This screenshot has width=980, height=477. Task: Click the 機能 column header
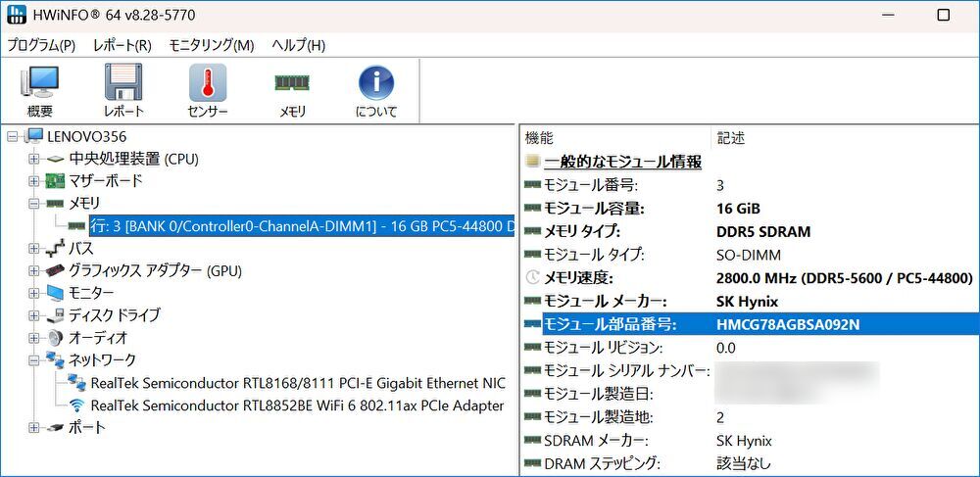tap(539, 138)
